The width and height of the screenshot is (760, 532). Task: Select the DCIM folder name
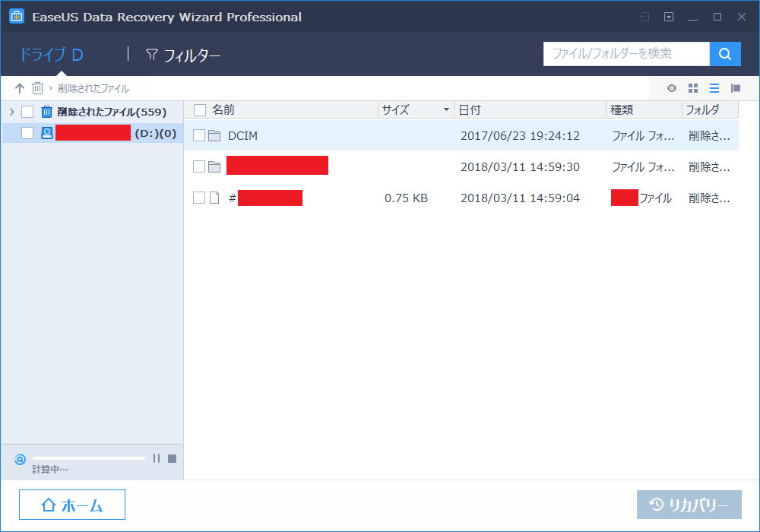pyautogui.click(x=243, y=136)
